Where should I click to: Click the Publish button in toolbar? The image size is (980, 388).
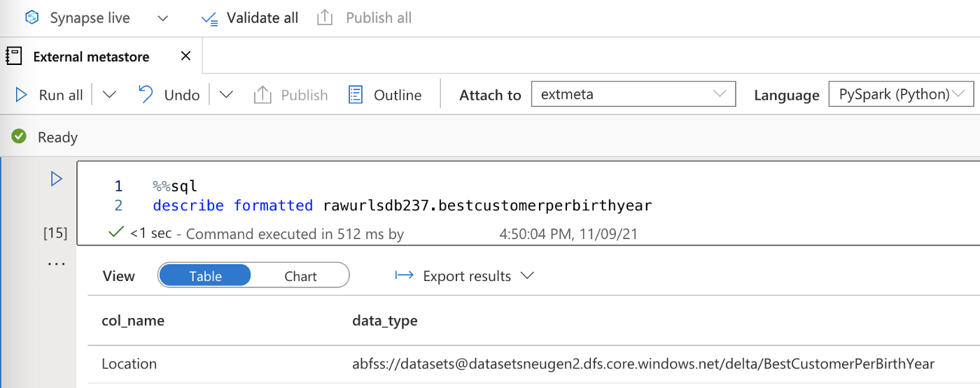coord(291,95)
